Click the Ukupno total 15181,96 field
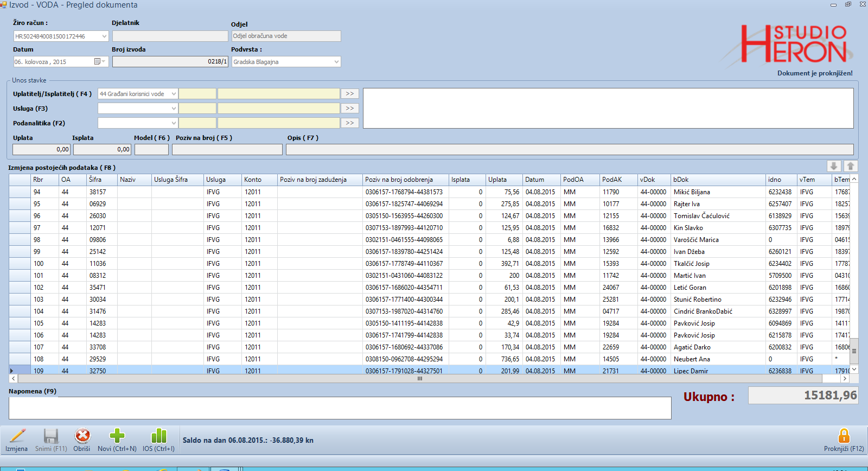 click(x=803, y=395)
